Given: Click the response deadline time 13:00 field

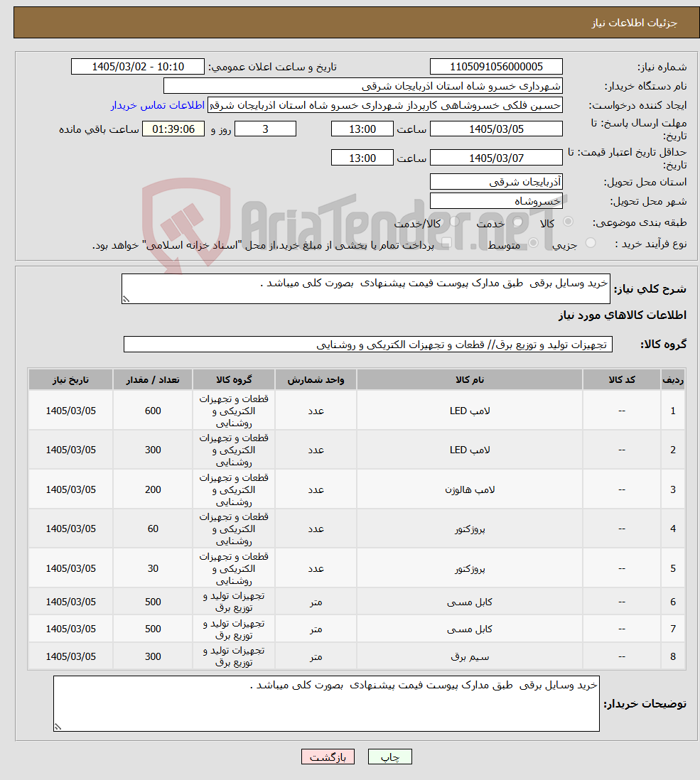Looking at the screenshot, I should point(362,129).
